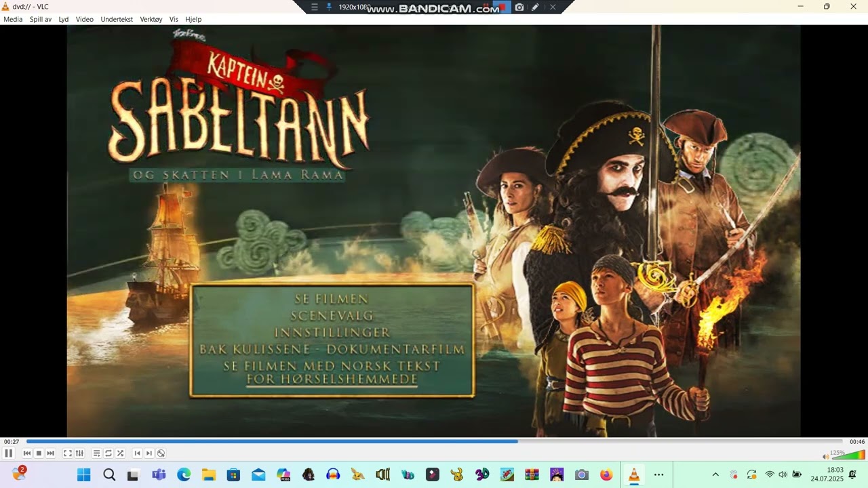
Task: Open the Hjelp menu
Action: 193,19
